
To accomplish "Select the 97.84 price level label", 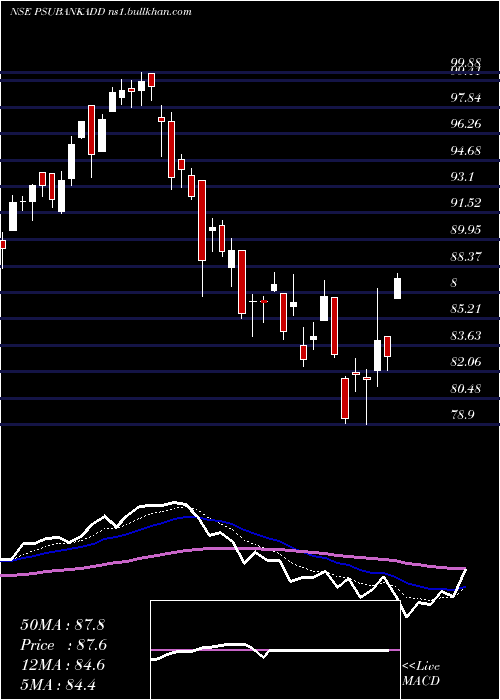I will [x=466, y=98].
